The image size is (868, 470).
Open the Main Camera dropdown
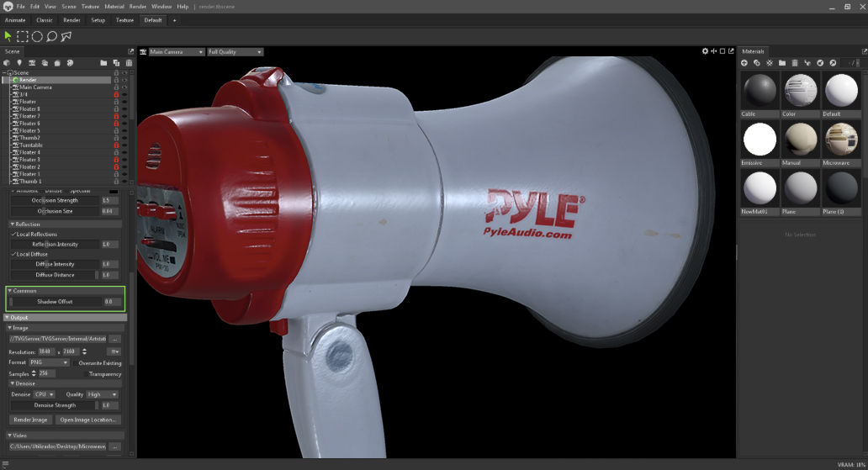coord(177,52)
